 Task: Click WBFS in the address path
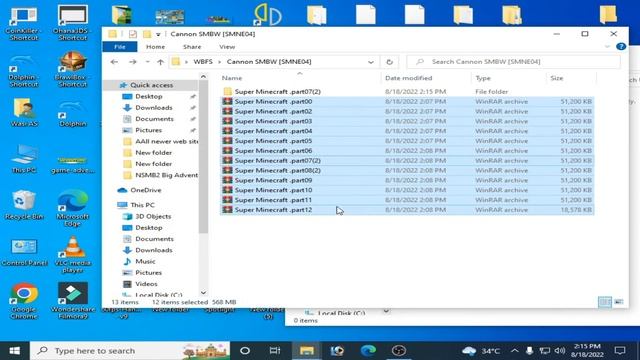click(x=203, y=62)
